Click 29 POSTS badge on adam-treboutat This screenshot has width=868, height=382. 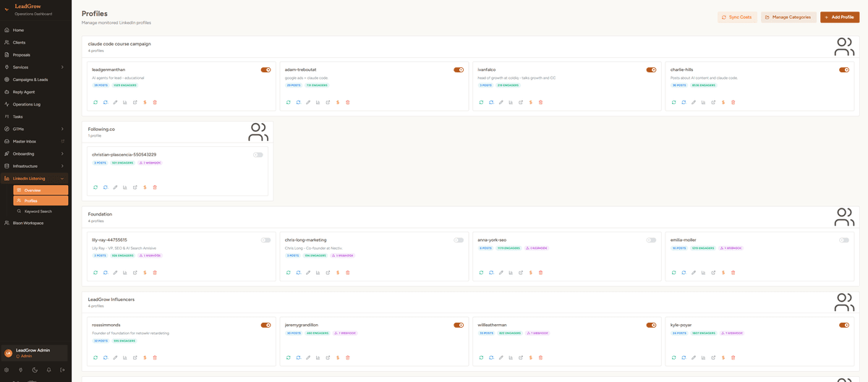[294, 85]
